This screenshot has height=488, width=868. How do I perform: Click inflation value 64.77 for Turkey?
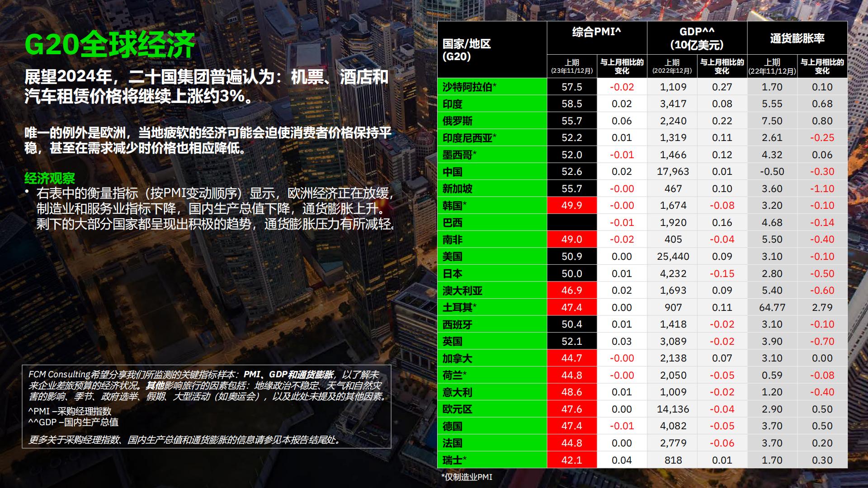tap(772, 307)
